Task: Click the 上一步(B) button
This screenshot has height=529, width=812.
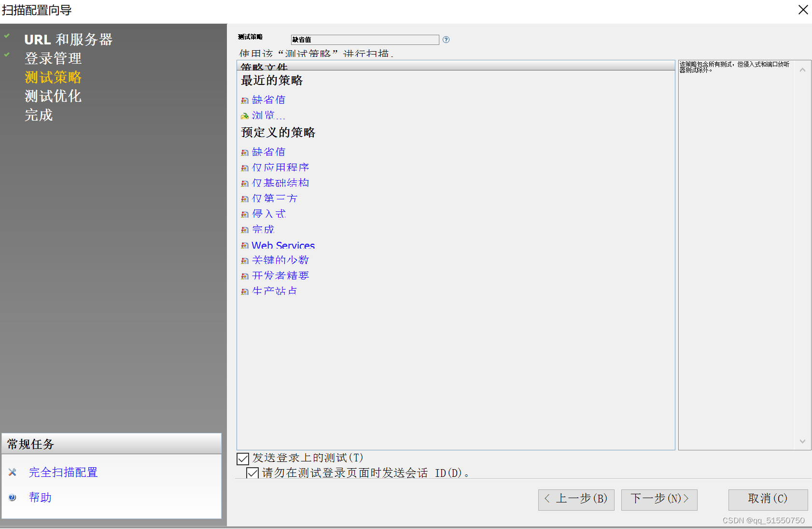Action: 576,500
